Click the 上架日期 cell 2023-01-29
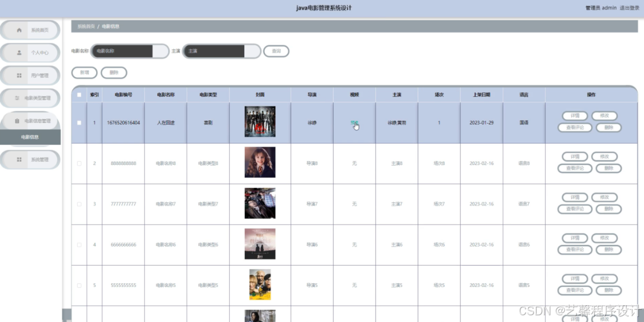Image resolution: width=644 pixels, height=322 pixels. click(x=481, y=123)
